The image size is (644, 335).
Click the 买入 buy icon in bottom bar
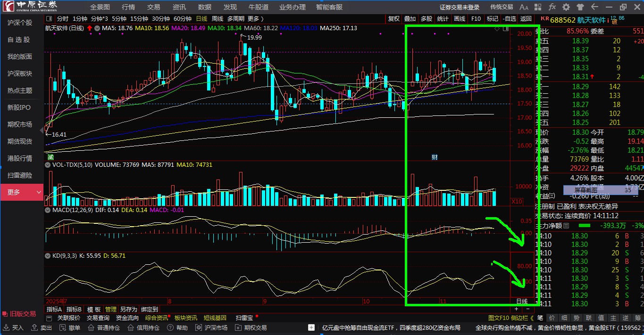[x=6, y=327]
